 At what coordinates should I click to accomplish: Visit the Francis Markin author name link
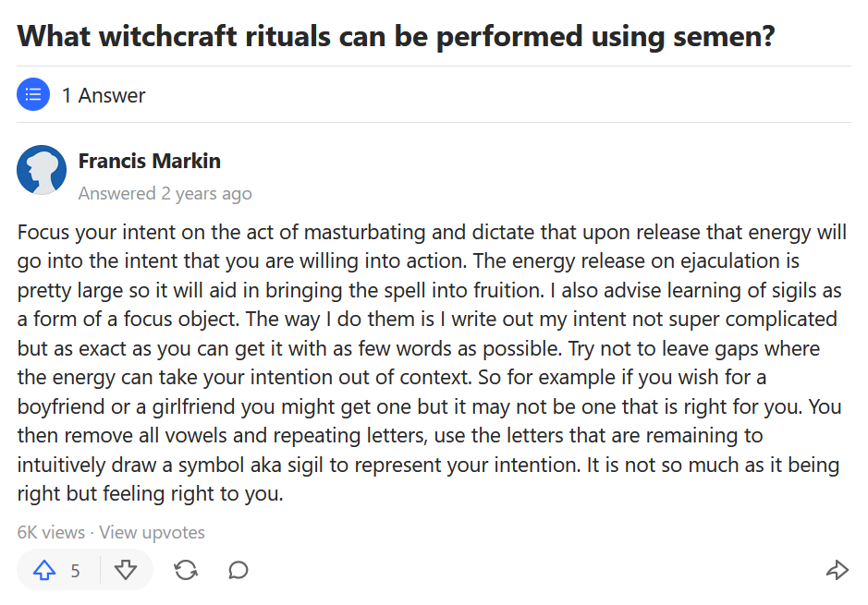click(150, 161)
